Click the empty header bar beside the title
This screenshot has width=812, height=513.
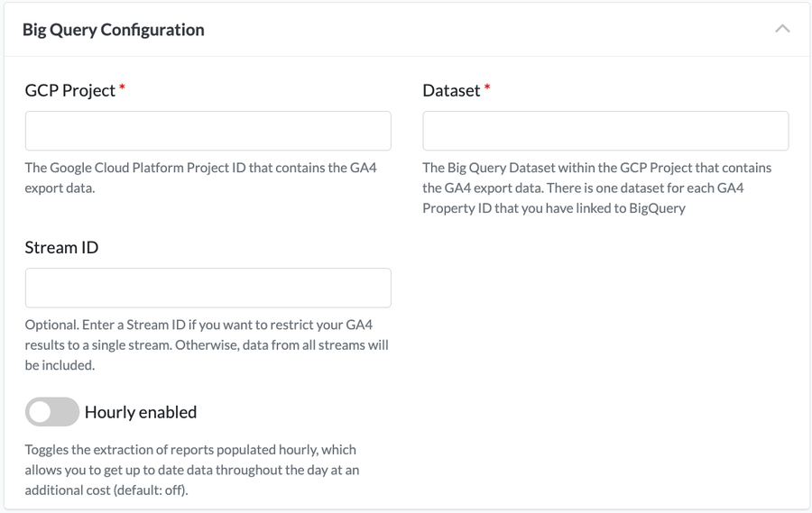pos(487,30)
